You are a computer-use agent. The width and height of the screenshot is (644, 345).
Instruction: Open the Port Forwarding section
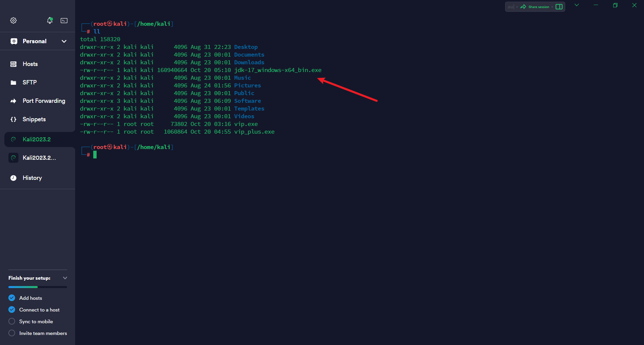(44, 101)
